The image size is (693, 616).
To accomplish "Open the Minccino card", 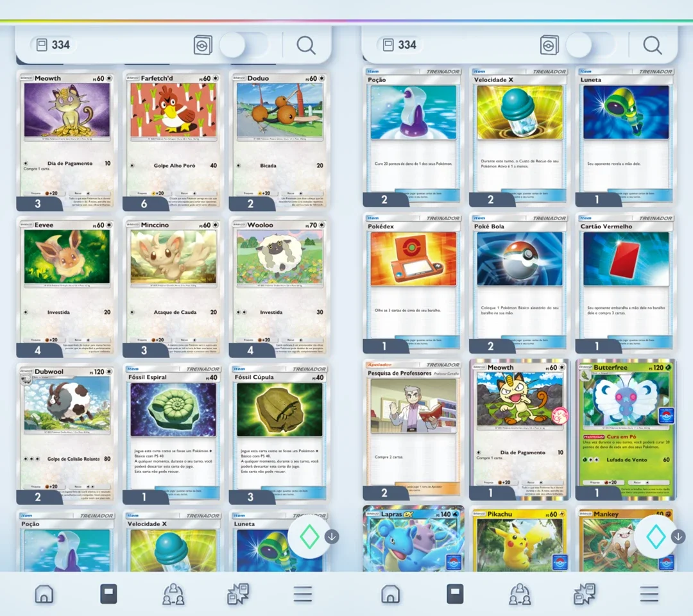I will tap(173, 287).
